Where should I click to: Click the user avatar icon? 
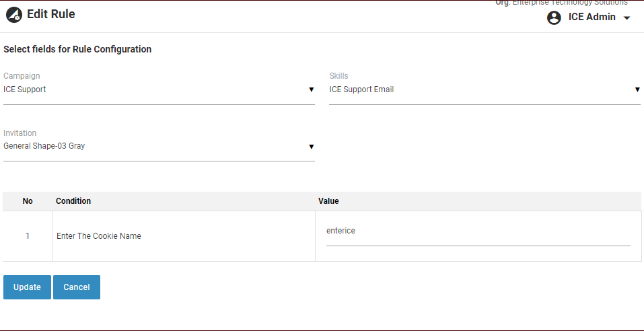click(x=554, y=17)
